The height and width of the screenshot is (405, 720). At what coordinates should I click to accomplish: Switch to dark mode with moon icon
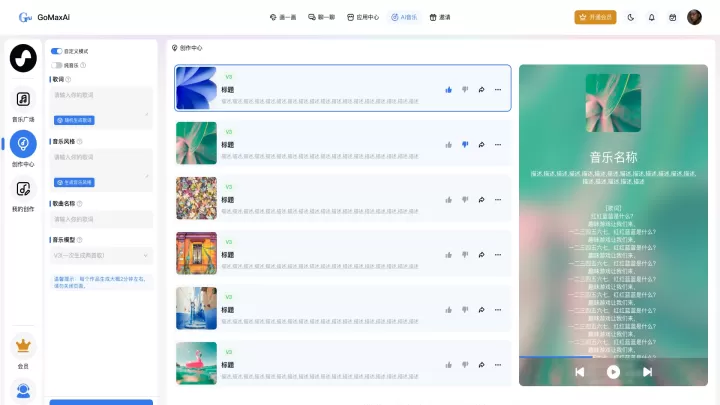(631, 17)
